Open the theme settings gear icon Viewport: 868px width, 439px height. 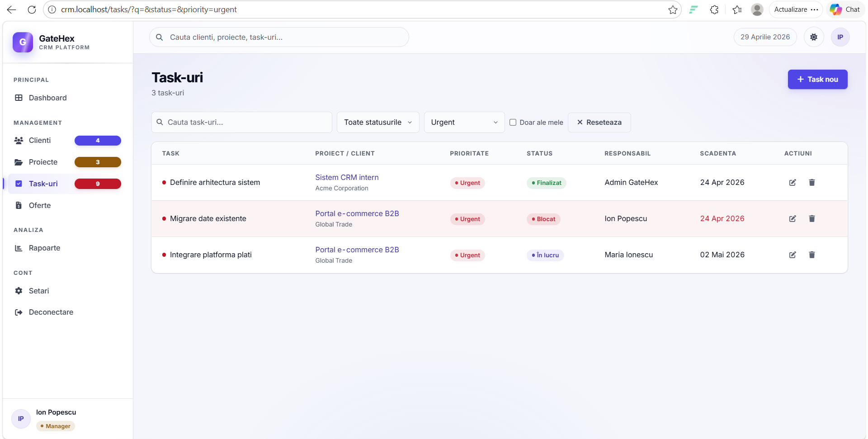pyautogui.click(x=814, y=37)
